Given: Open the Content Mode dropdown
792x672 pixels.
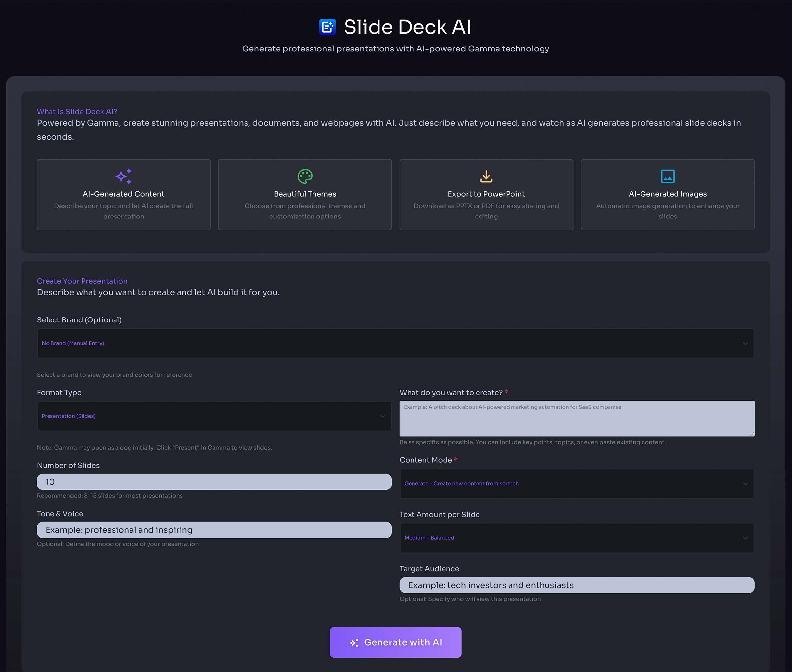Looking at the screenshot, I should [577, 484].
